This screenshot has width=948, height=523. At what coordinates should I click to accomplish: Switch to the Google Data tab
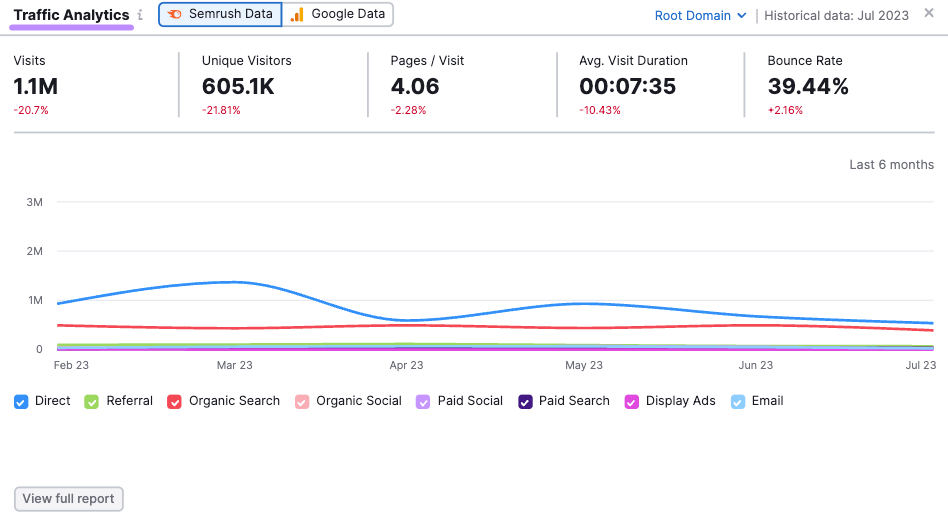coord(338,15)
